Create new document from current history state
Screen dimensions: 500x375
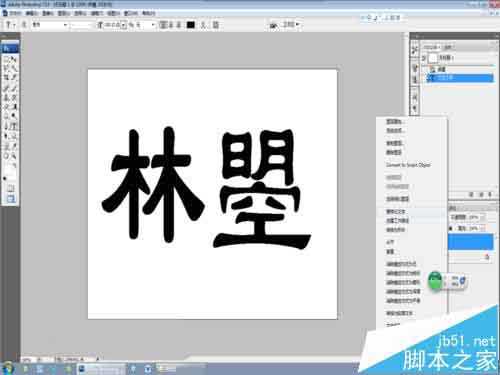(471, 195)
